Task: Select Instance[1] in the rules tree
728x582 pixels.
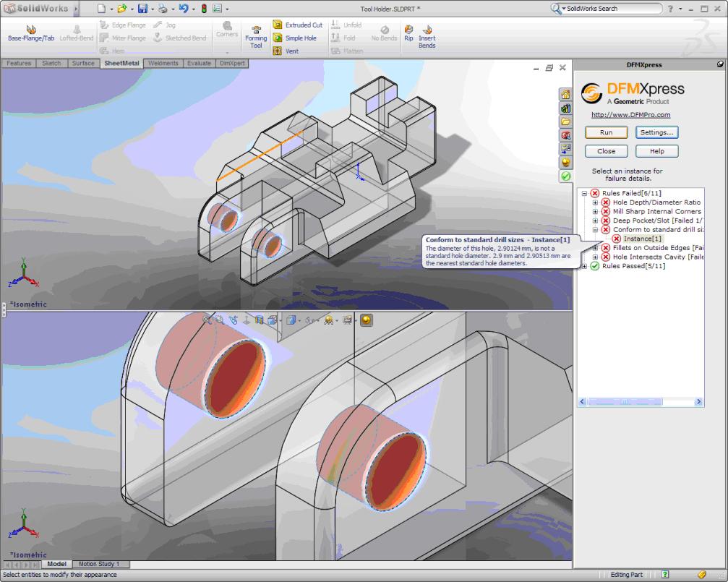Action: pyautogui.click(x=642, y=239)
